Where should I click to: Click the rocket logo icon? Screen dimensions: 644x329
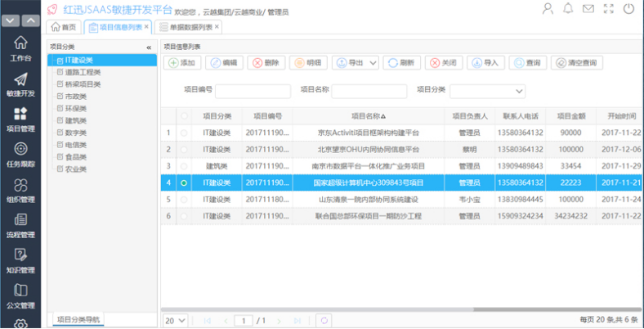pos(52,9)
